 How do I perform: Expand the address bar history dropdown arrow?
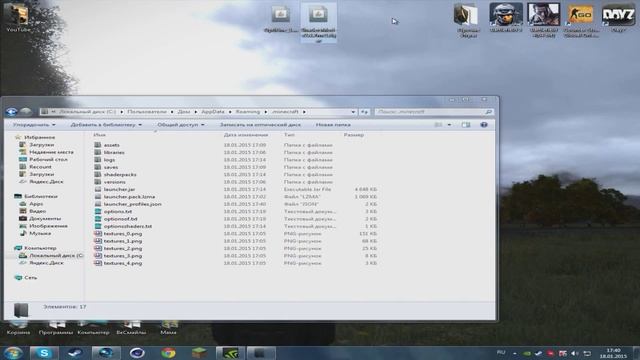click(353, 112)
